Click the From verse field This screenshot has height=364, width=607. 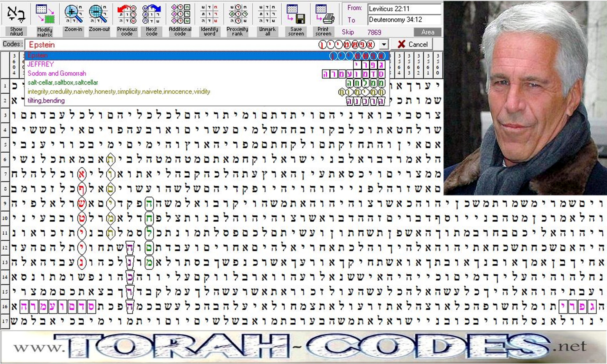coord(404,9)
